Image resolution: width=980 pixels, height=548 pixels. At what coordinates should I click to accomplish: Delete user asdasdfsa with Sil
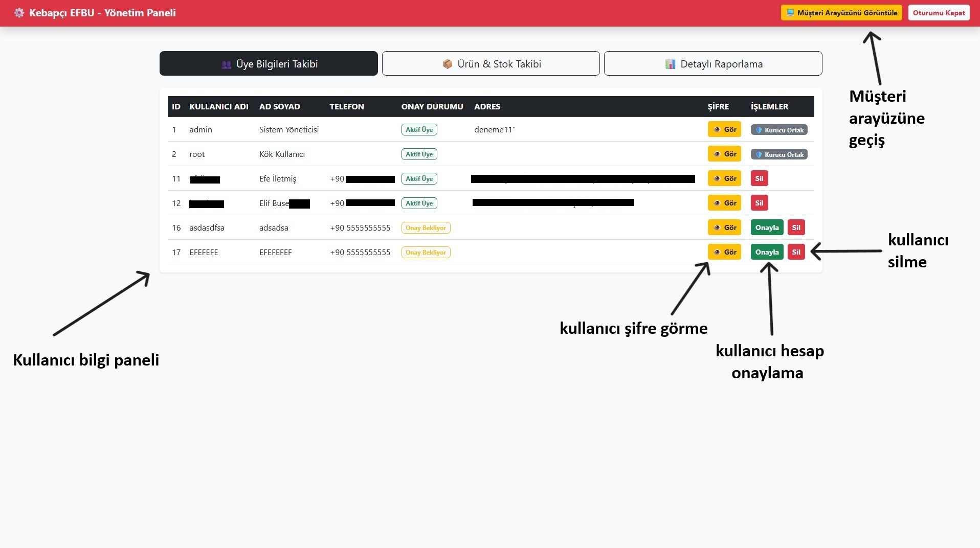click(x=796, y=227)
